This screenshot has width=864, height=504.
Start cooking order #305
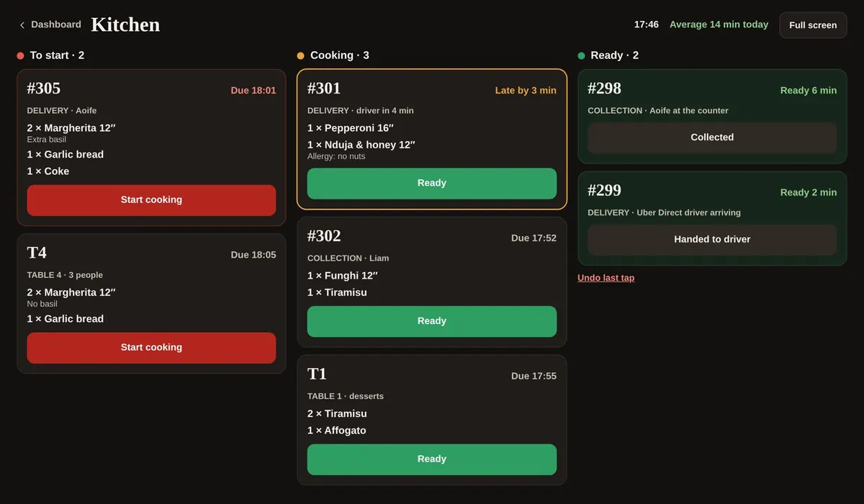coord(151,200)
